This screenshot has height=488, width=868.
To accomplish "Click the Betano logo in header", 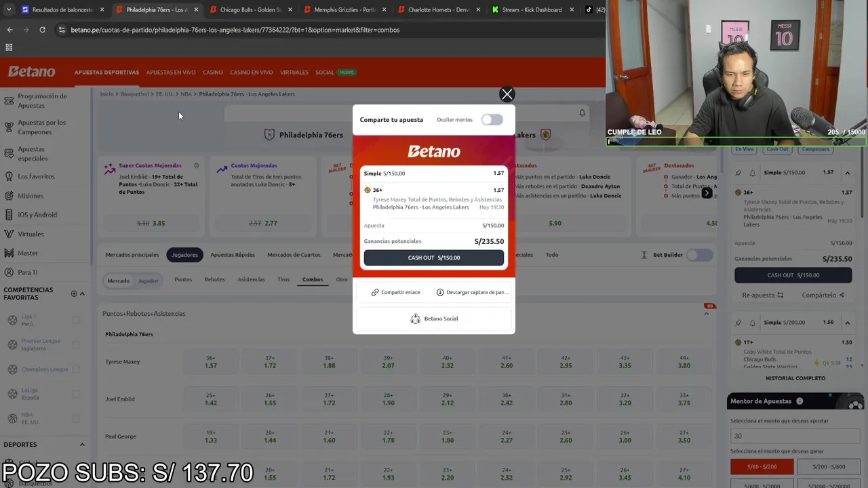I will pos(31,72).
